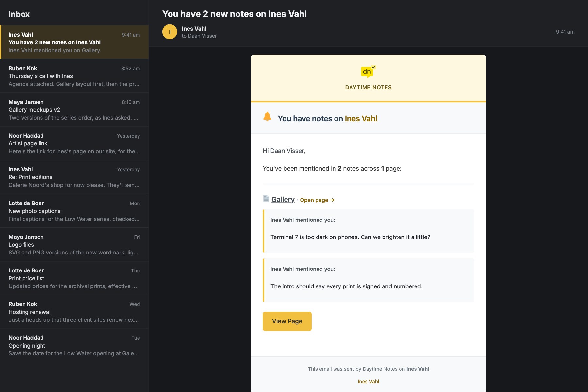This screenshot has width=588, height=392.
Task: Click the Inbox heading
Action: (19, 14)
